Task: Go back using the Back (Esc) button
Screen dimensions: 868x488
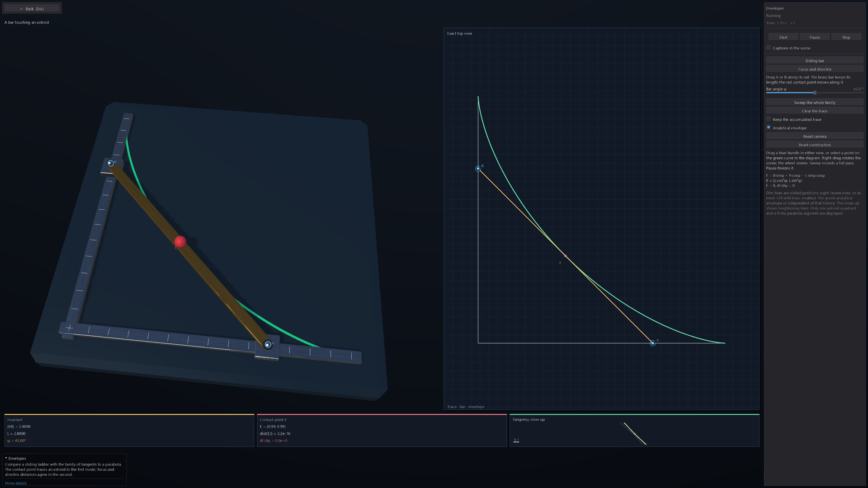Action: [x=32, y=9]
